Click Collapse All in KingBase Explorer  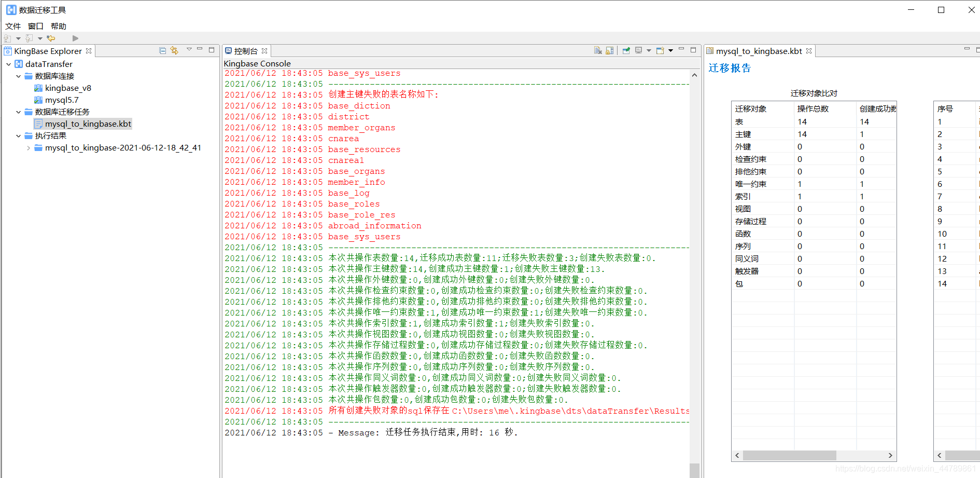tap(163, 50)
